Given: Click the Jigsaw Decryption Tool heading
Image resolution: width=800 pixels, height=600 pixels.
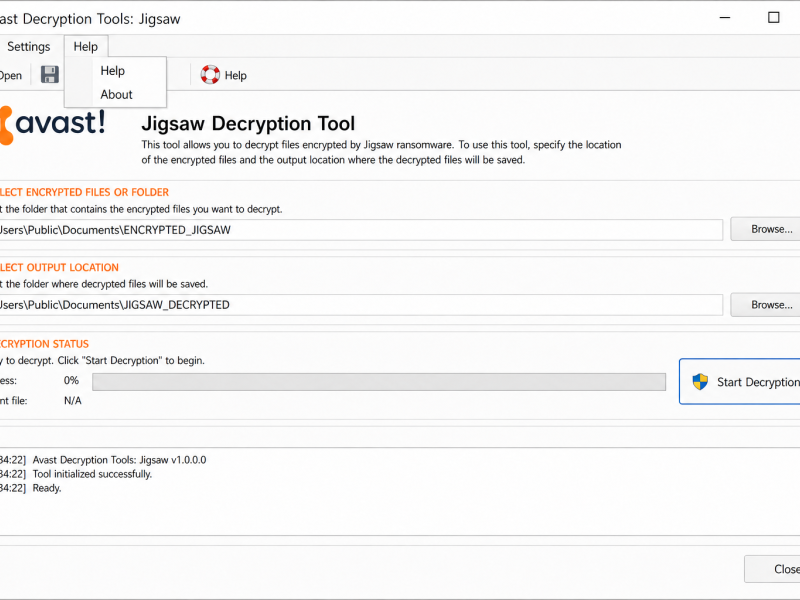Looking at the screenshot, I should click(x=248, y=123).
